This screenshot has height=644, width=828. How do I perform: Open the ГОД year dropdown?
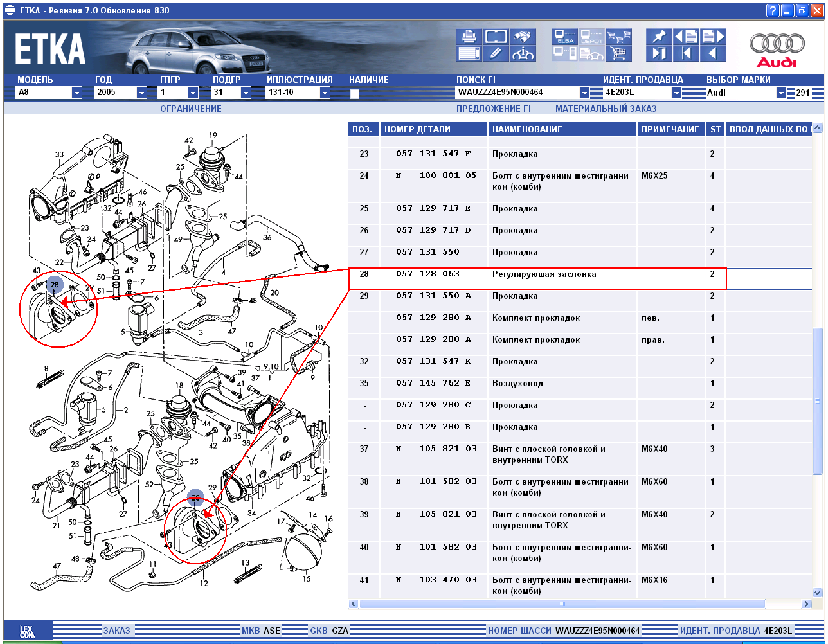(x=141, y=93)
